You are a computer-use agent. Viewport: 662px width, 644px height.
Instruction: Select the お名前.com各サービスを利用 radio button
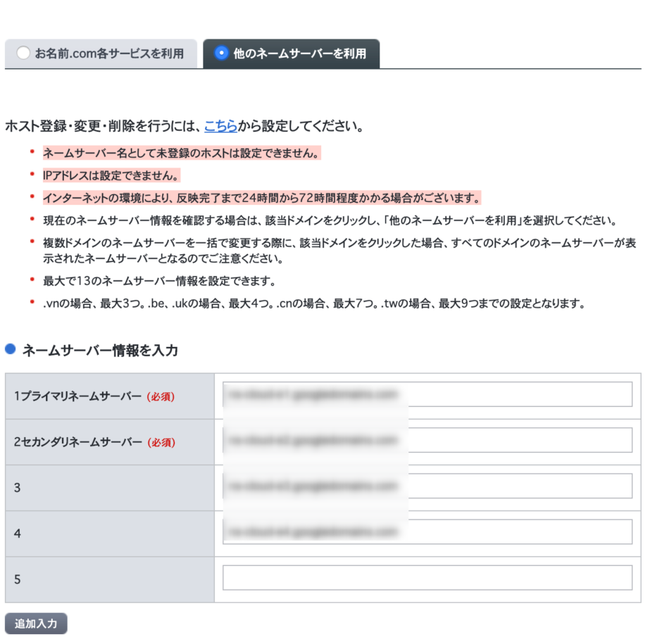coord(23,53)
